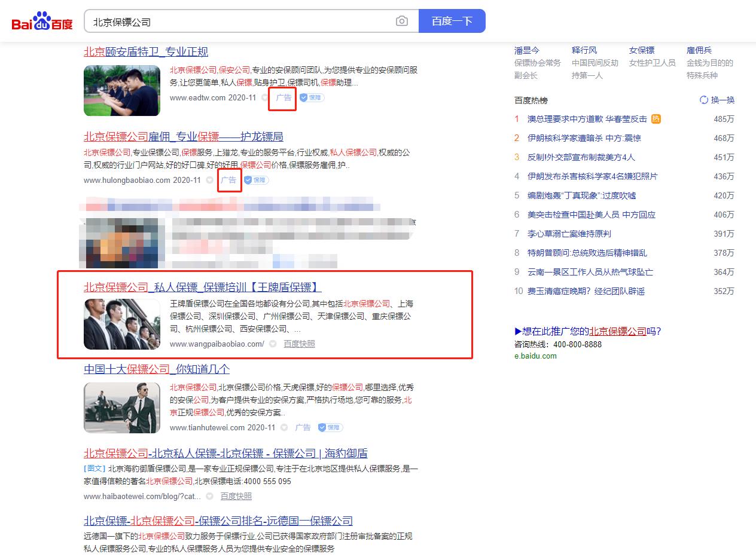The height and width of the screenshot is (560, 756).
Task: Open hot item 编剧炮轰"丁真现象":过度吹嘘
Action: [x=582, y=195]
